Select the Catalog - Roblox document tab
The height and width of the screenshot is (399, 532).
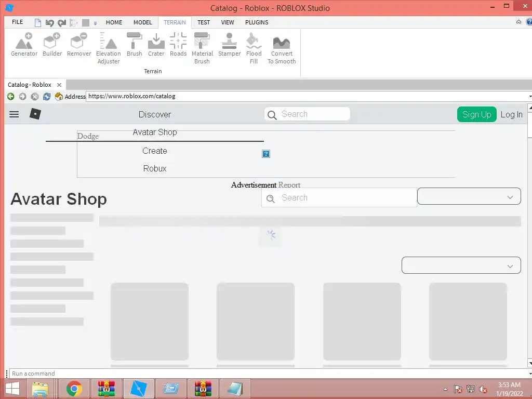click(x=30, y=85)
